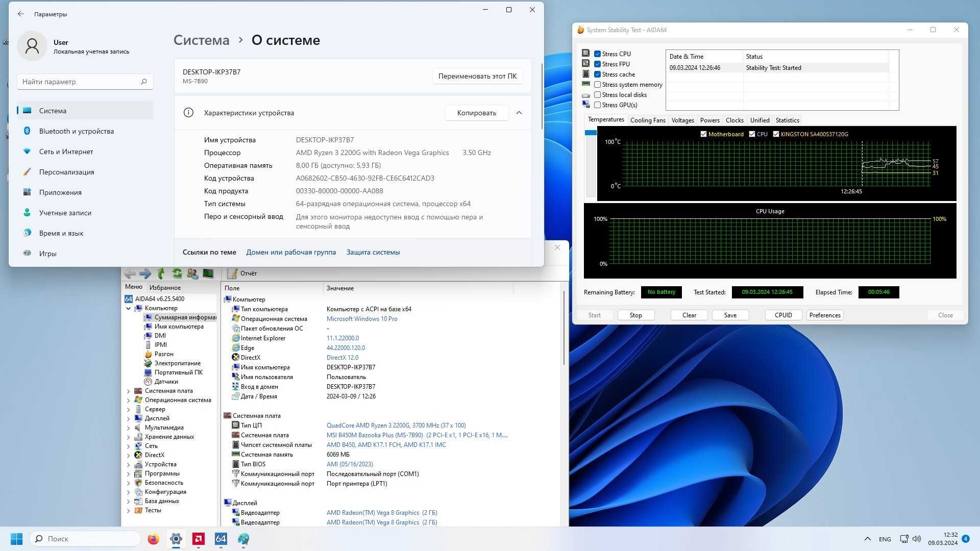Image resolution: width=980 pixels, height=551 pixels.
Task: Click the search magnifier in Найти параметр
Action: (x=144, y=82)
